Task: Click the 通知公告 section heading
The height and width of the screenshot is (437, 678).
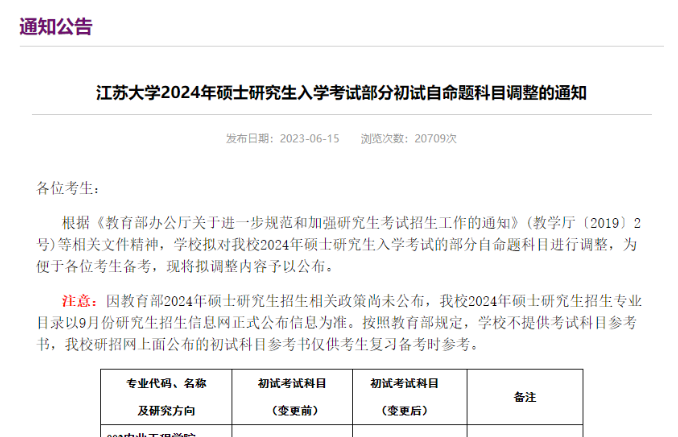Action: coord(56,26)
